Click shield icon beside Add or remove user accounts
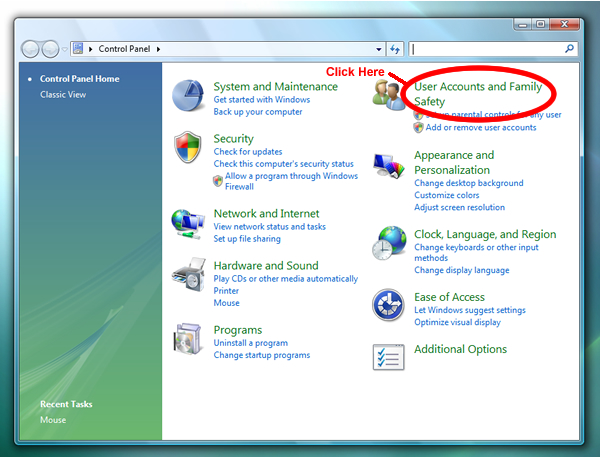The width and height of the screenshot is (600, 457). (x=418, y=127)
